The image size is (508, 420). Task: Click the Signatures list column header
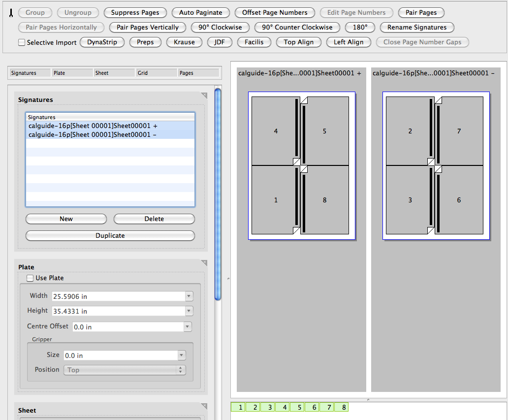[x=110, y=117]
